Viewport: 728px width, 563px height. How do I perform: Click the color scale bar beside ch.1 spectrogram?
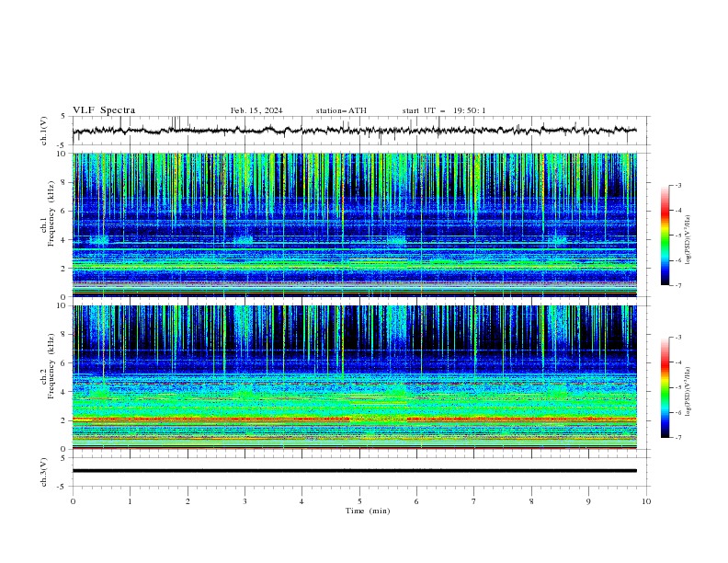point(665,236)
